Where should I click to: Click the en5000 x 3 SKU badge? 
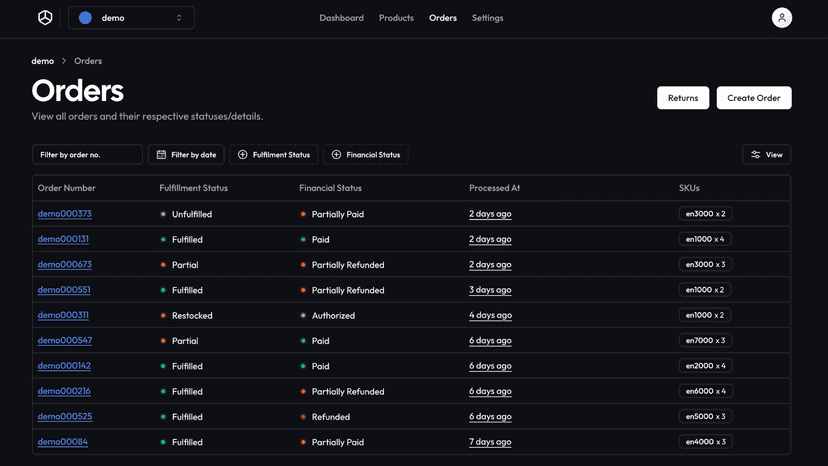(705, 416)
